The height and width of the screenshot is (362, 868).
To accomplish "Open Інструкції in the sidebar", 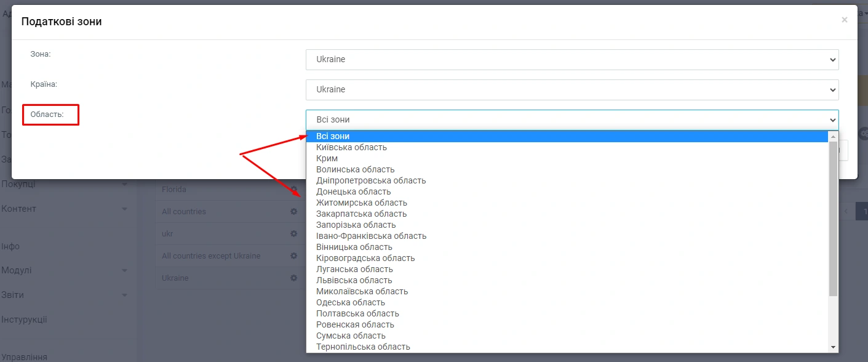I will click(24, 320).
